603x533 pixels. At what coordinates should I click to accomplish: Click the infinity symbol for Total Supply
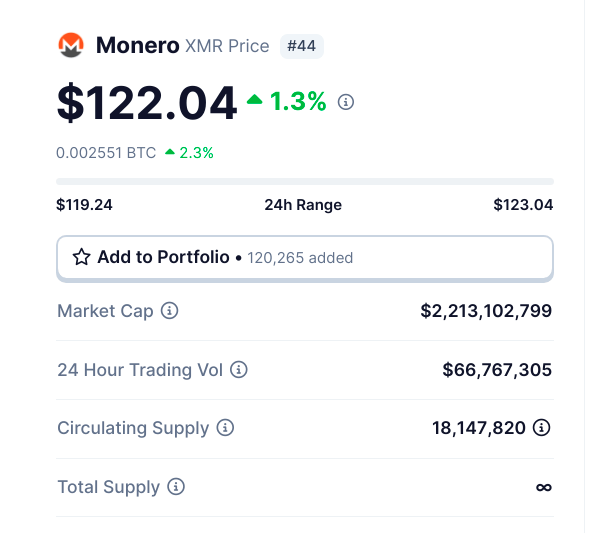544,487
